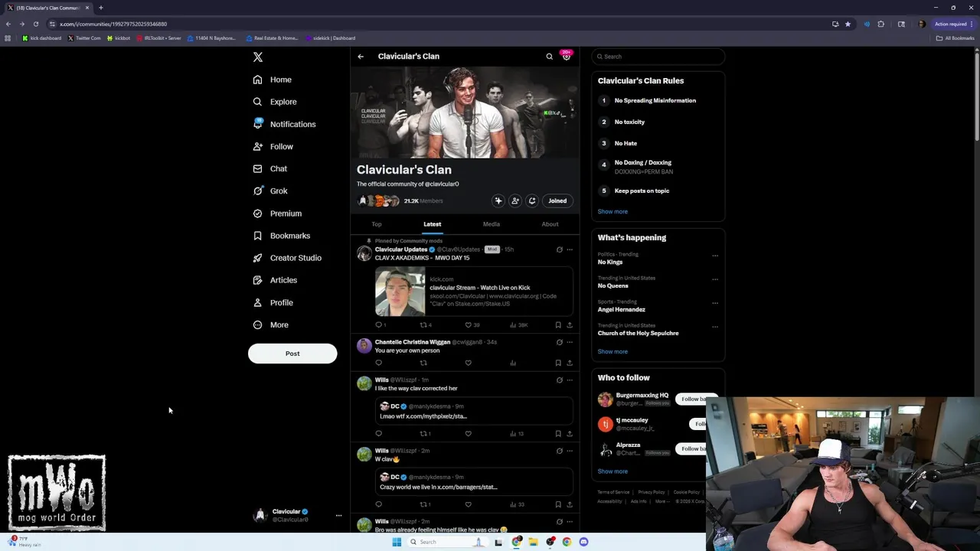Open quoted DC post 'Crazy world we live in'

474,482
